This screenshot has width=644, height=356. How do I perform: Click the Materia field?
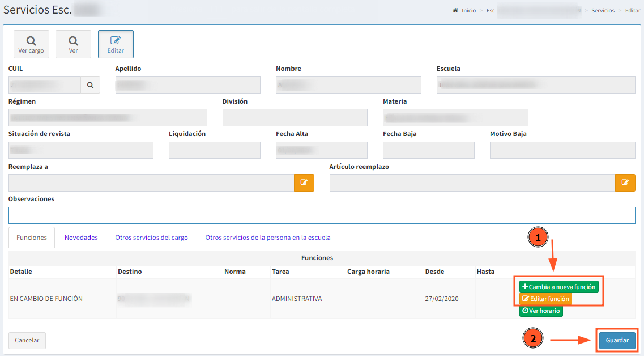pos(455,117)
